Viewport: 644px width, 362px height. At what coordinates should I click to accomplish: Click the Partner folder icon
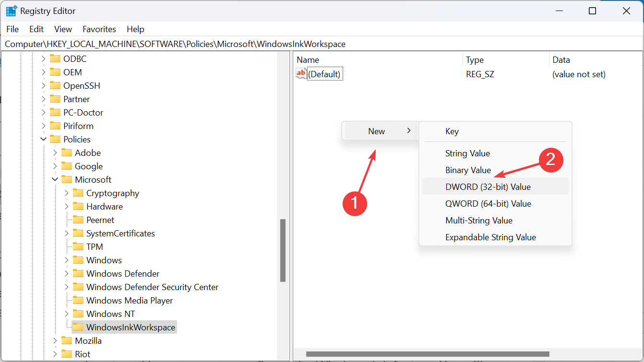[x=55, y=99]
